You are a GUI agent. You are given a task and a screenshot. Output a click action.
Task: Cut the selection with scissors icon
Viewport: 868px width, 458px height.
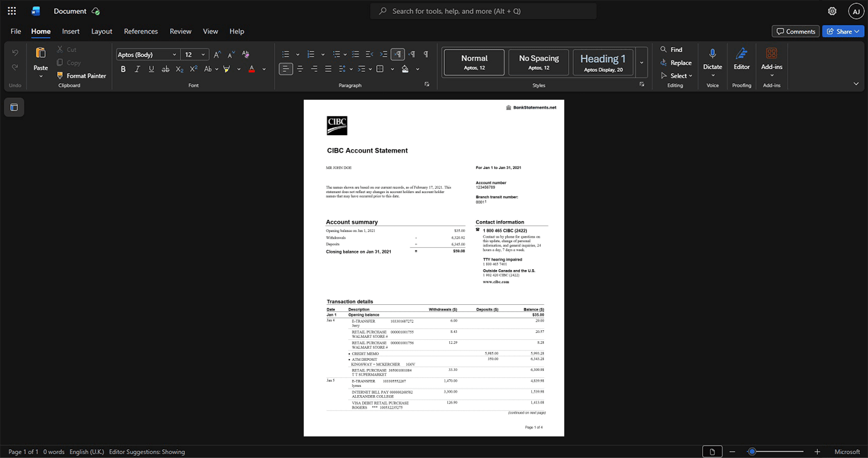click(x=60, y=50)
